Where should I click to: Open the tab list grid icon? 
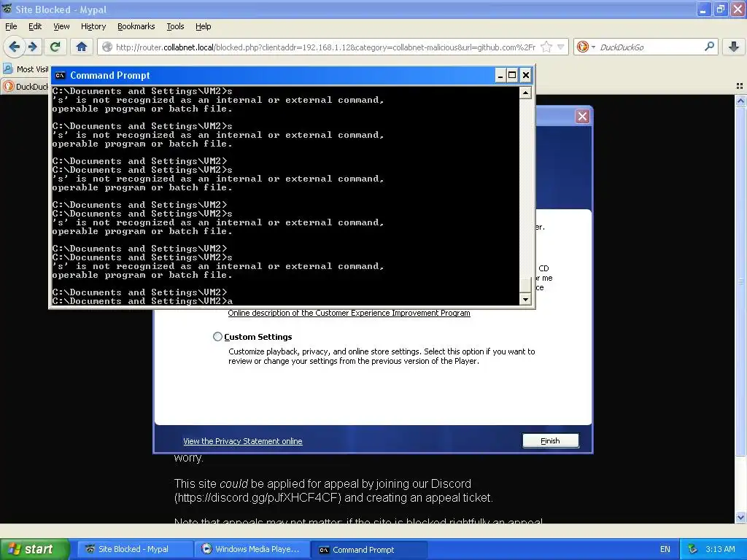[x=740, y=86]
